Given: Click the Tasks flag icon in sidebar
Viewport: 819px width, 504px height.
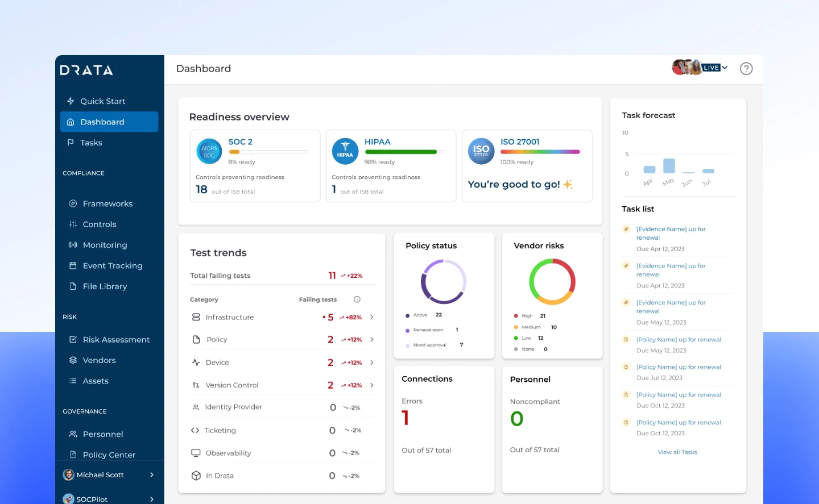Looking at the screenshot, I should pyautogui.click(x=71, y=143).
